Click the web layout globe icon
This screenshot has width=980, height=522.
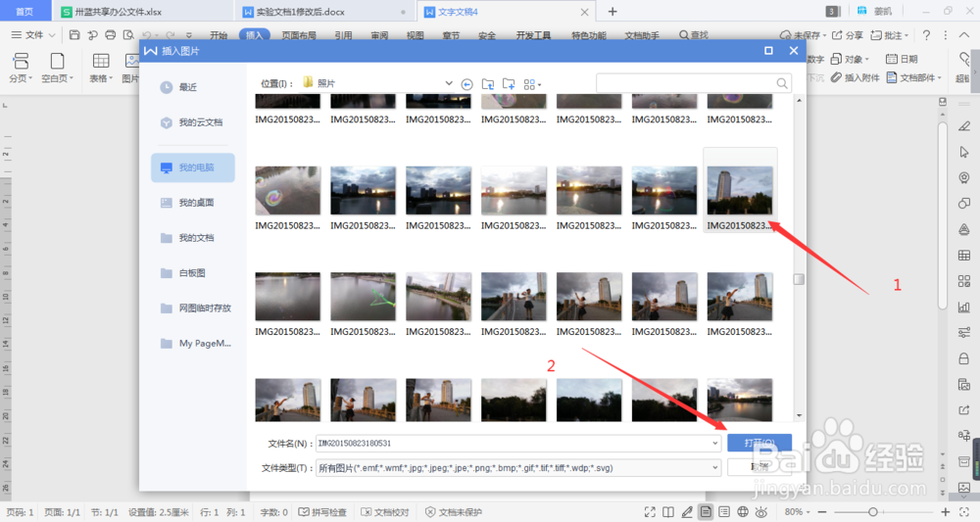pos(743,512)
